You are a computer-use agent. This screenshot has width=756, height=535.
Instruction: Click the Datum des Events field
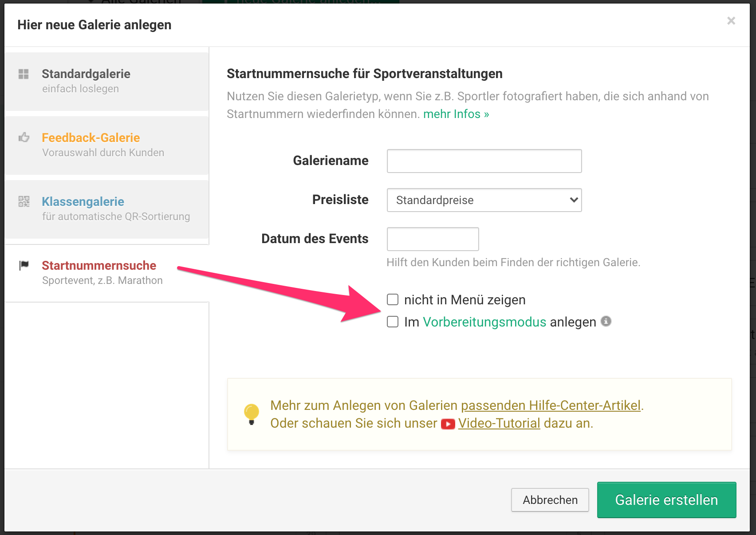tap(433, 239)
